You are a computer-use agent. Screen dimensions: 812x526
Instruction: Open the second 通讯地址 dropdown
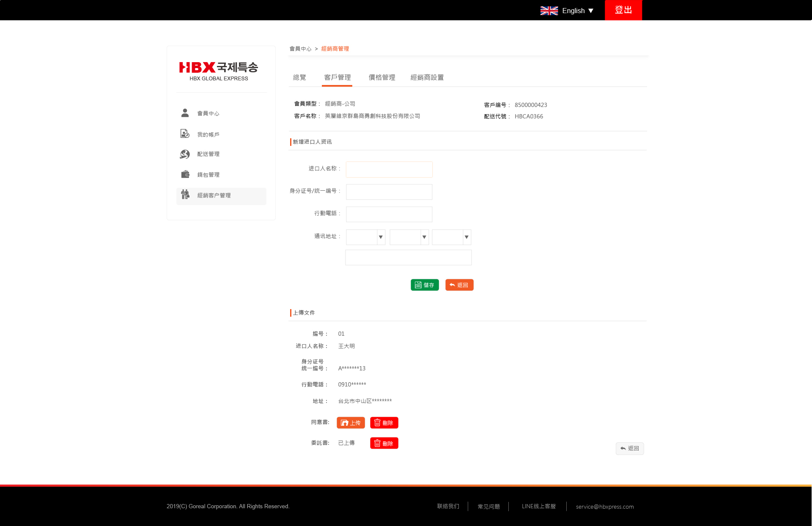coord(409,237)
